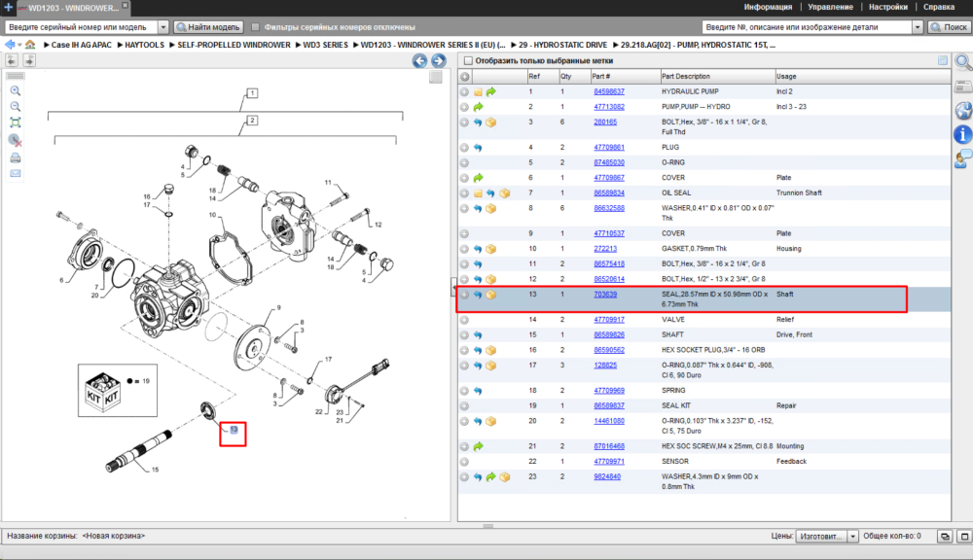
Task: Click the KIT thumbnail in the diagram
Action: (103, 390)
